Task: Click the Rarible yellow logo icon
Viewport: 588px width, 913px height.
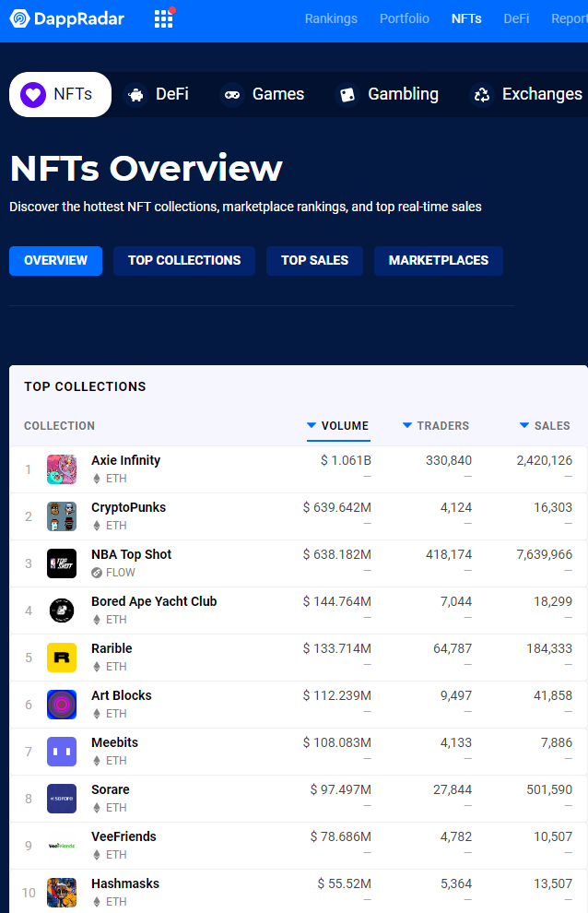Action: click(62, 658)
